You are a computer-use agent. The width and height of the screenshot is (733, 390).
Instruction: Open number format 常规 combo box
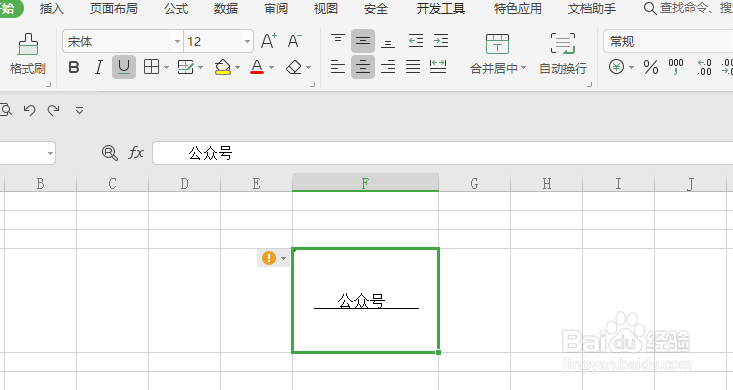[668, 42]
